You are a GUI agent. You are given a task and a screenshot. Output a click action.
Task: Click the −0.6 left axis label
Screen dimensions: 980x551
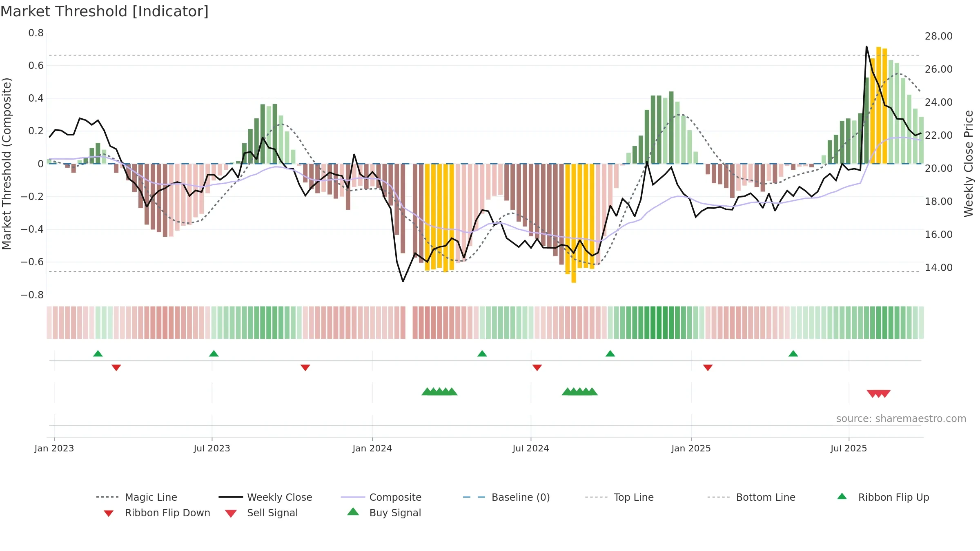point(32,262)
